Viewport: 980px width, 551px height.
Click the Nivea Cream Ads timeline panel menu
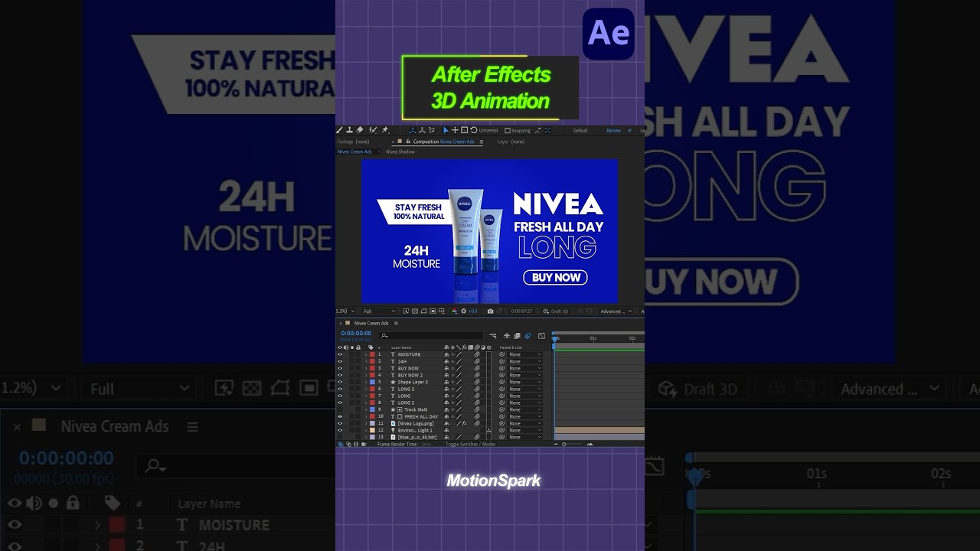[x=396, y=323]
